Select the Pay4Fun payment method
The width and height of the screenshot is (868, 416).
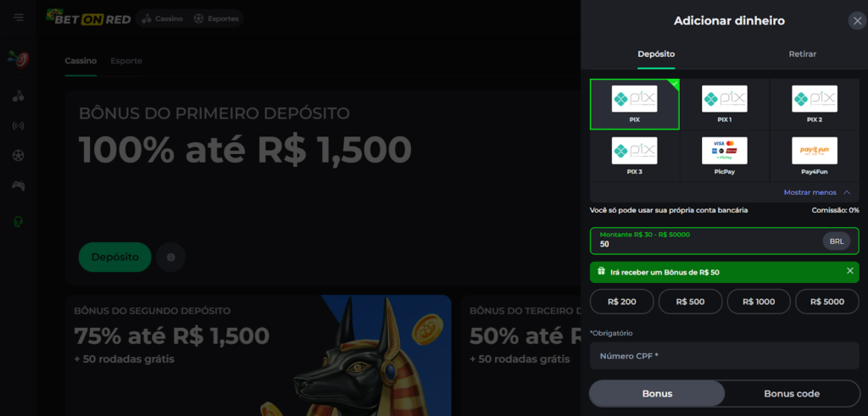[x=815, y=157]
